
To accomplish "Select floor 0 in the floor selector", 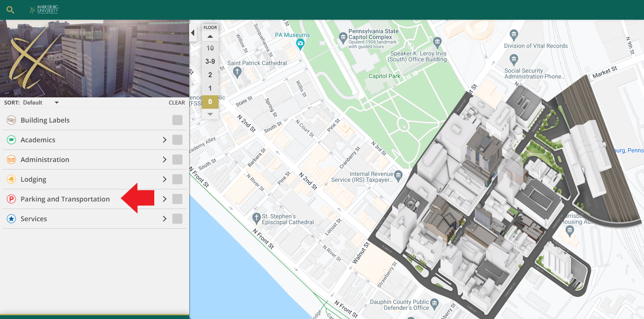I will tap(210, 102).
